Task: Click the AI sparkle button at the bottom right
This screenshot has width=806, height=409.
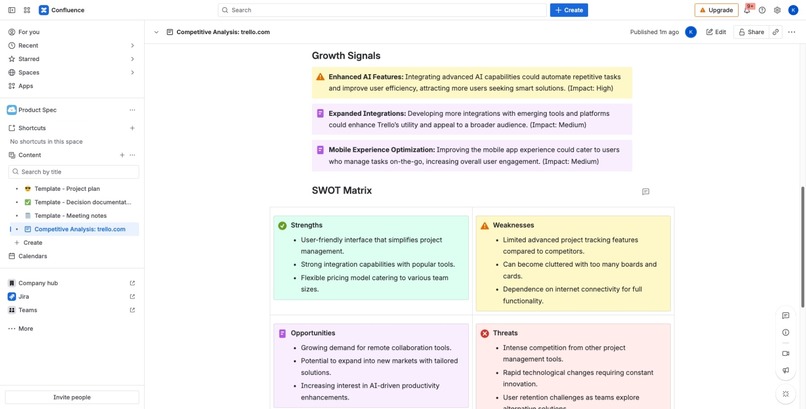Action: (x=785, y=394)
